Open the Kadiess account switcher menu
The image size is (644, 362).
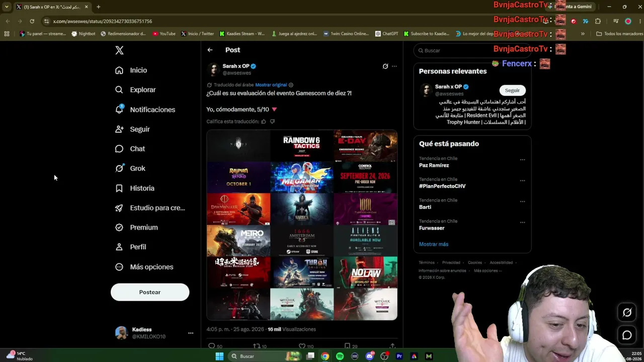(x=191, y=333)
